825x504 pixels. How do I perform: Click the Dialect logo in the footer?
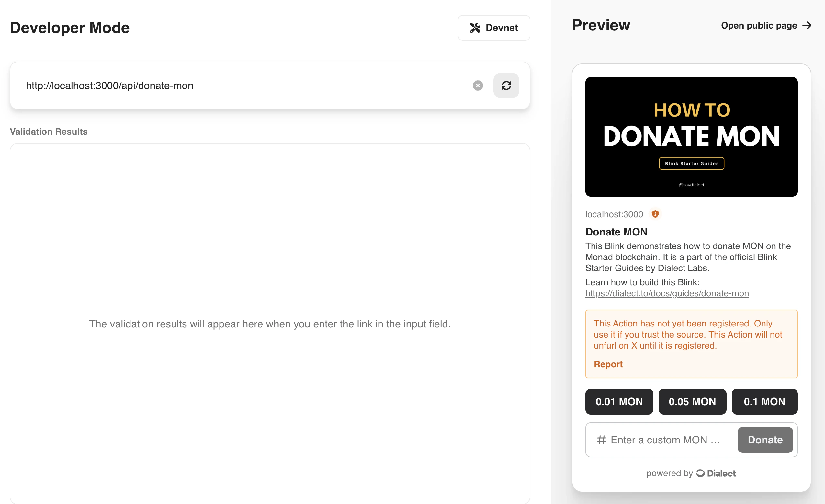coord(716,473)
